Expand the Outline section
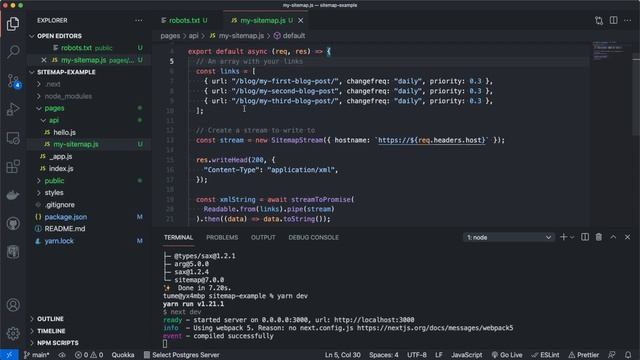Image resolution: width=640 pixels, height=360 pixels. [x=50, y=319]
